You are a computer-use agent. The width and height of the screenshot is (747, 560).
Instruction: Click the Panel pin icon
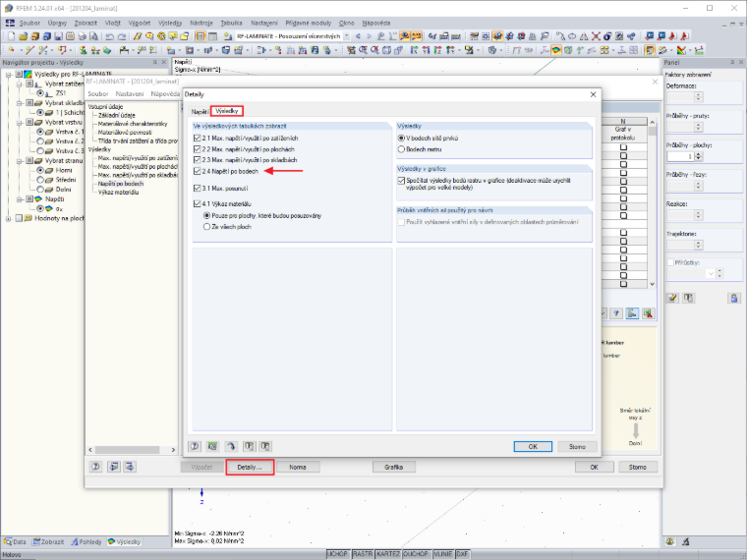pos(732,62)
